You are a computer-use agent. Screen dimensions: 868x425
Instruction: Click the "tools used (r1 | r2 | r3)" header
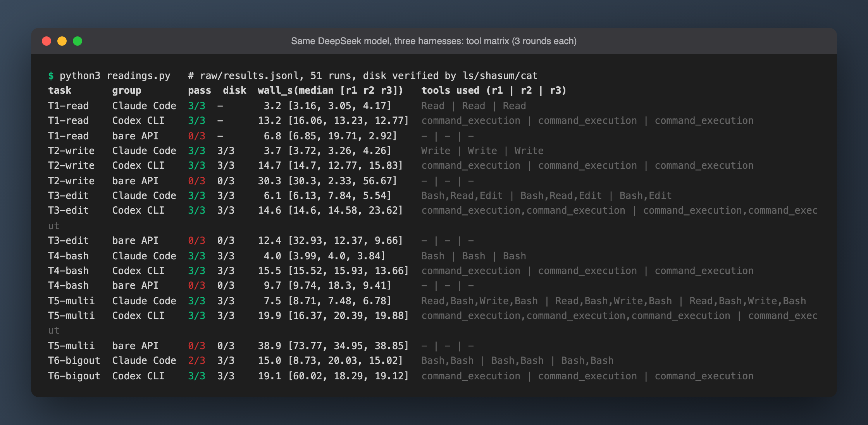pyautogui.click(x=494, y=91)
